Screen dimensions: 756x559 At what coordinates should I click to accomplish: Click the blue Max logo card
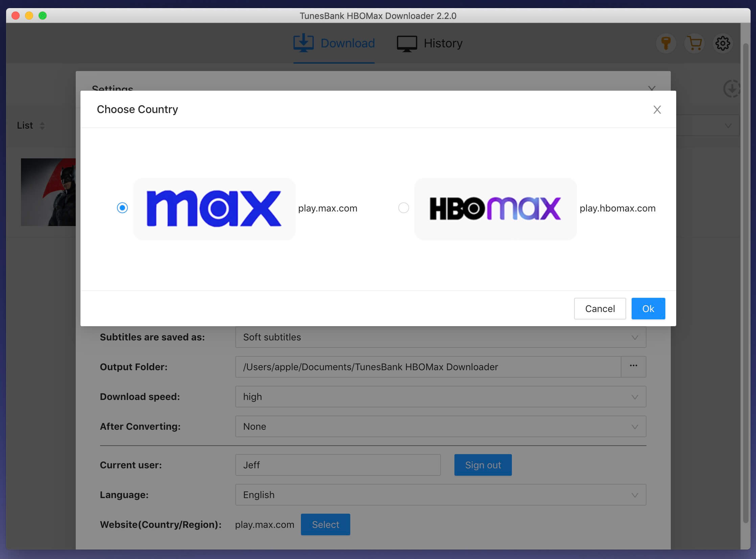click(214, 209)
